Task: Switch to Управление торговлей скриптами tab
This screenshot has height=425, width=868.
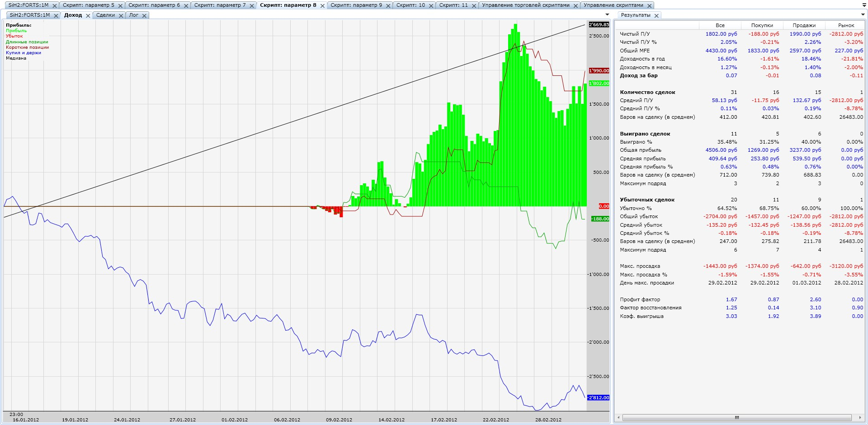Action: 525,5
